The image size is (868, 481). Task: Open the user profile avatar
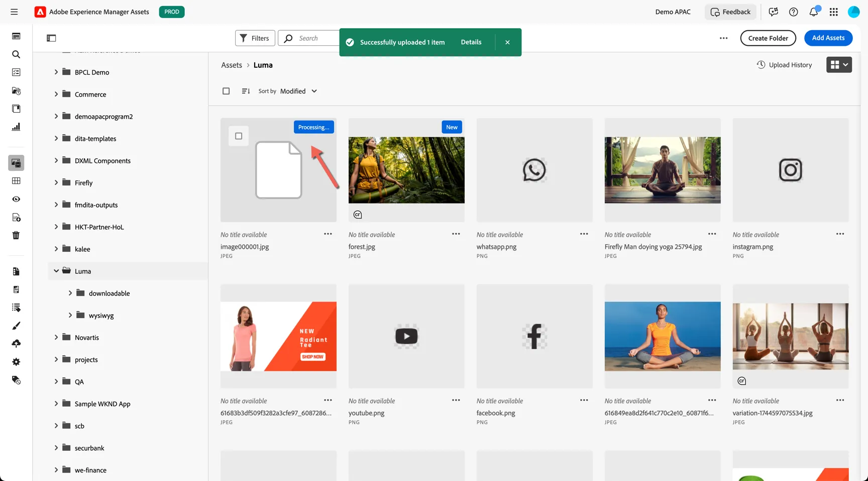(854, 12)
